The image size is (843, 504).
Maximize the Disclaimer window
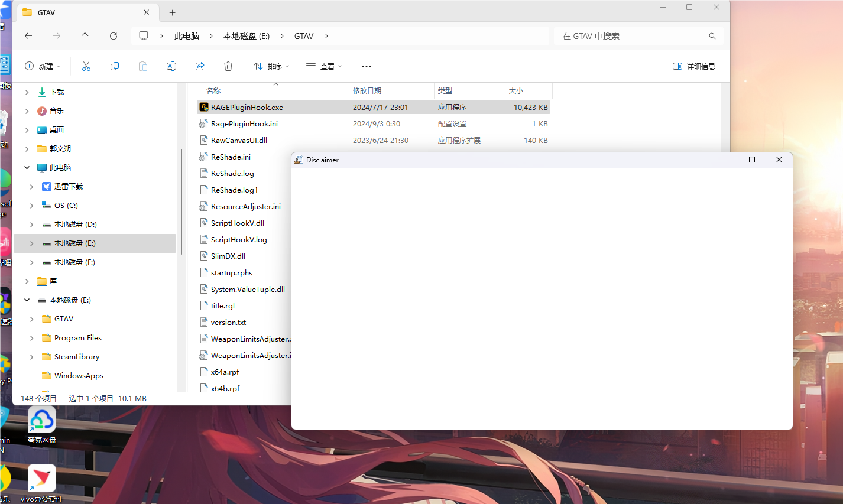(752, 160)
